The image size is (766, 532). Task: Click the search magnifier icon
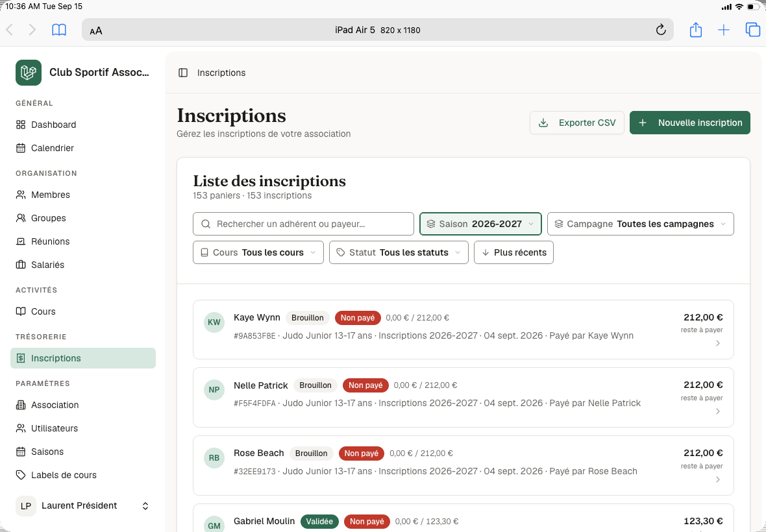(206, 224)
